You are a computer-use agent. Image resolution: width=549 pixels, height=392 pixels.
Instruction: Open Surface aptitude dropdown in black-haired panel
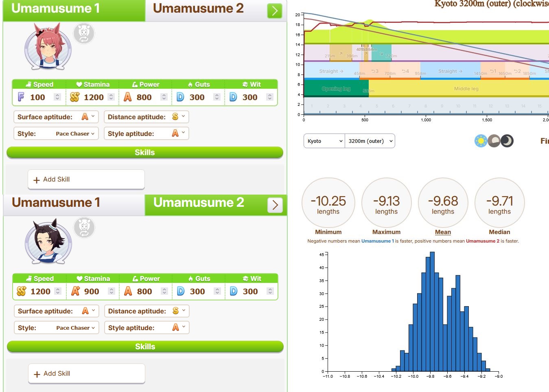[x=57, y=311]
